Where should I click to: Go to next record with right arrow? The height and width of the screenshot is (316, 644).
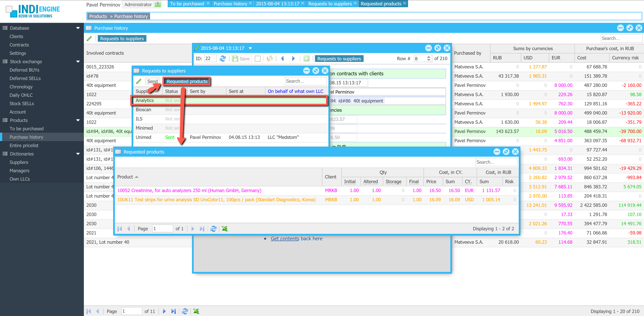(x=293, y=59)
